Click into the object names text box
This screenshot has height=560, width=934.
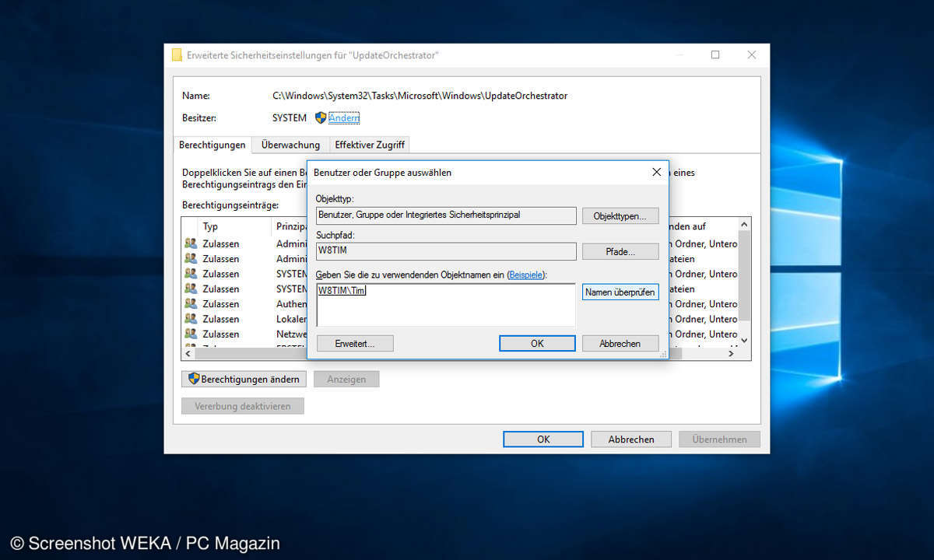(x=446, y=305)
